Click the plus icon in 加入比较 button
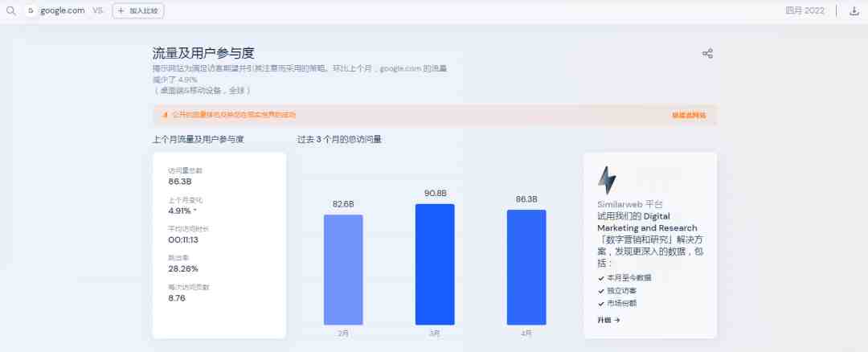 121,10
